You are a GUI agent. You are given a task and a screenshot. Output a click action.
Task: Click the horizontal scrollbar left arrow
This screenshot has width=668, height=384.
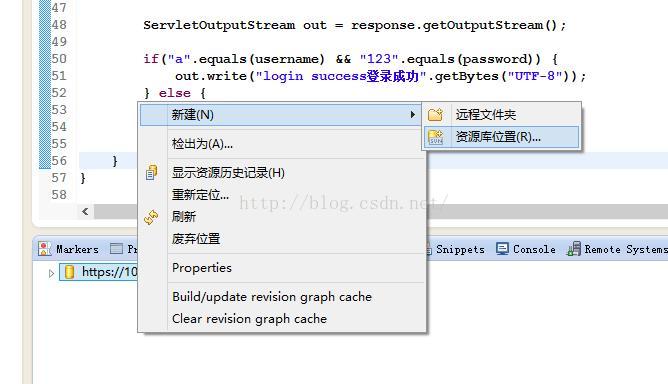(x=85, y=211)
